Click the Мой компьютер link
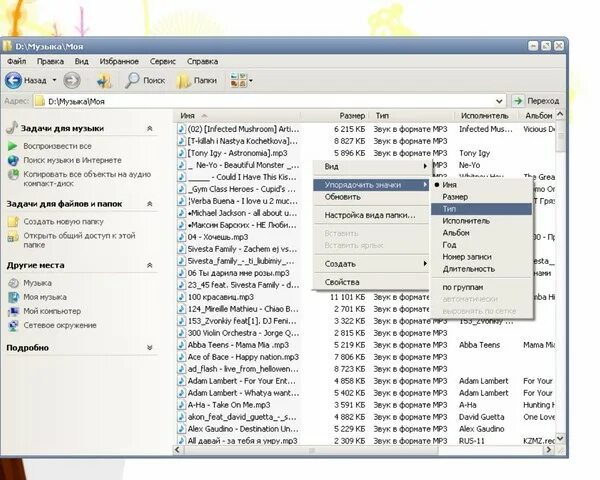Screen dimensions: 600x480 coord(52,311)
